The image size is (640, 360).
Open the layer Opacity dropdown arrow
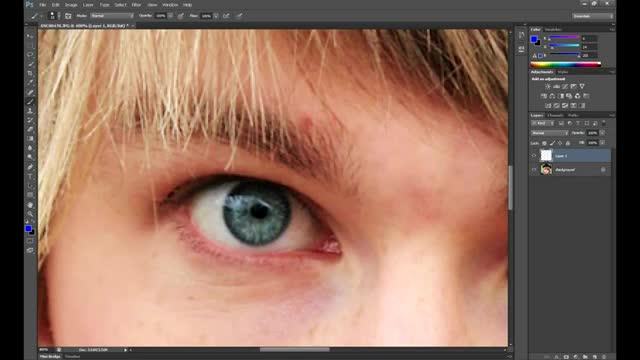602,133
